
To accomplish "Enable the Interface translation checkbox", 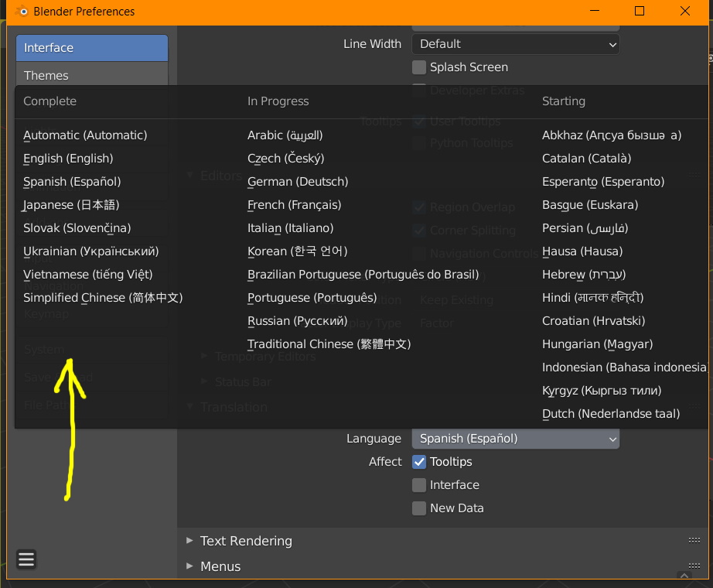I will pos(419,485).
